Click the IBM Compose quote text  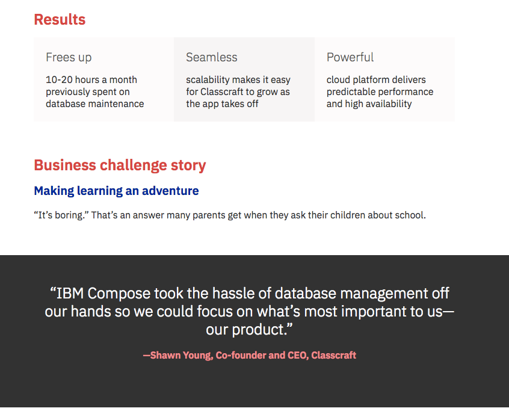tap(249, 311)
